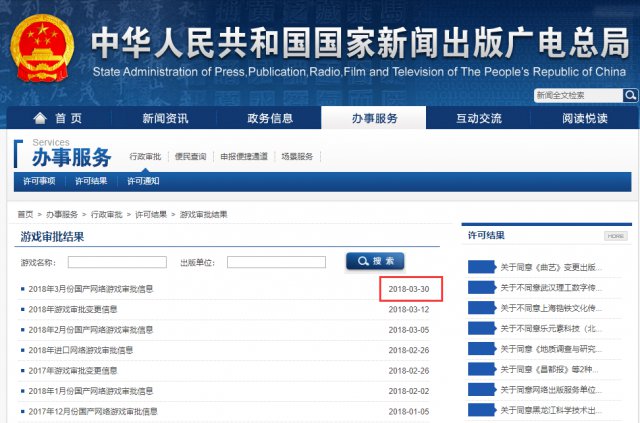Click the date 2018-03-05
The image size is (640, 423).
pos(409,330)
